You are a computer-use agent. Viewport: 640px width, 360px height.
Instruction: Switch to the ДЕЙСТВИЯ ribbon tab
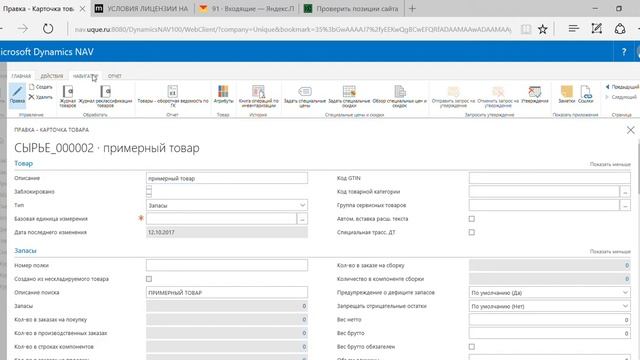click(x=52, y=76)
